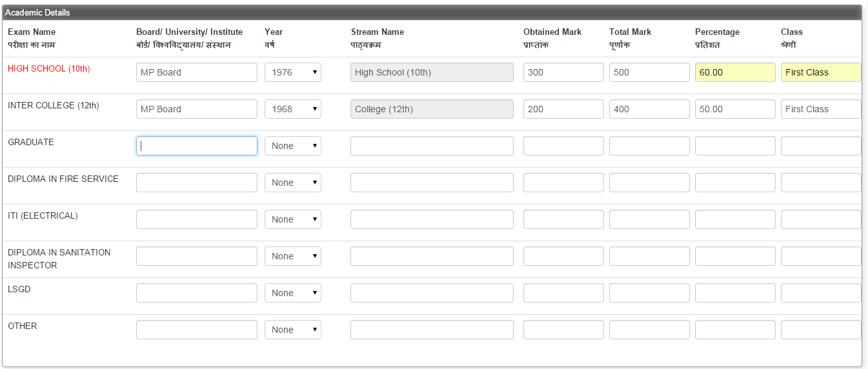
Task: Click the LSGD board/institute input field
Action: click(197, 293)
